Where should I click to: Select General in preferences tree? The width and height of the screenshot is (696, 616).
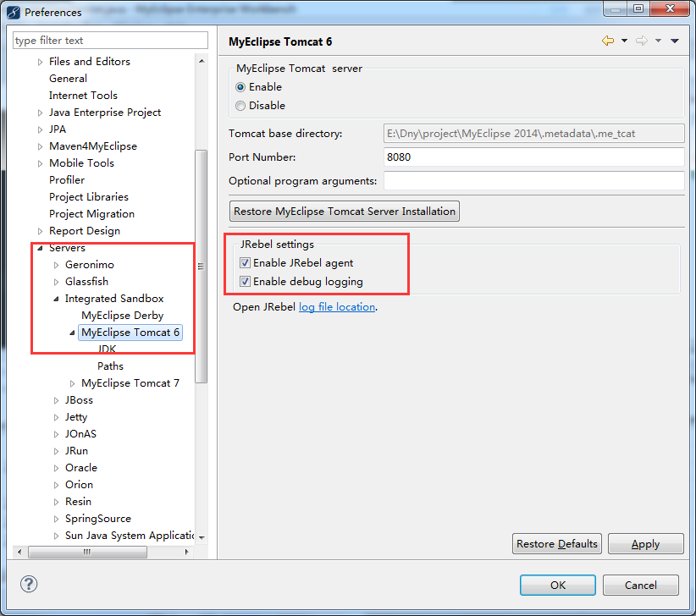pyautogui.click(x=68, y=79)
